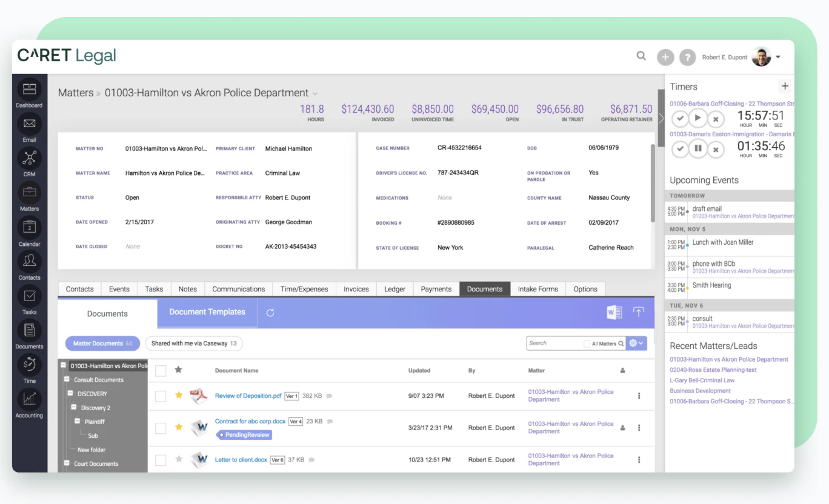Image resolution: width=829 pixels, height=504 pixels.
Task: Open the Tasks sidebar icon
Action: 29,296
